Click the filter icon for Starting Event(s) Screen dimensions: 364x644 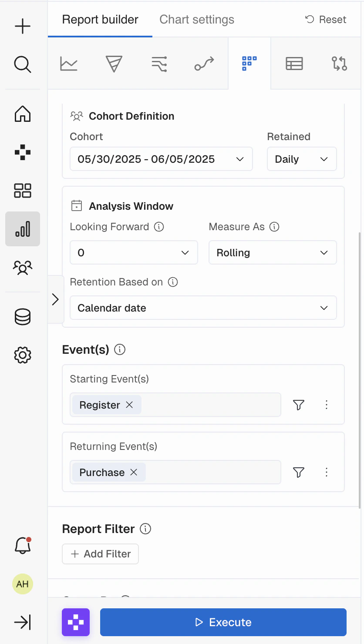[299, 405]
